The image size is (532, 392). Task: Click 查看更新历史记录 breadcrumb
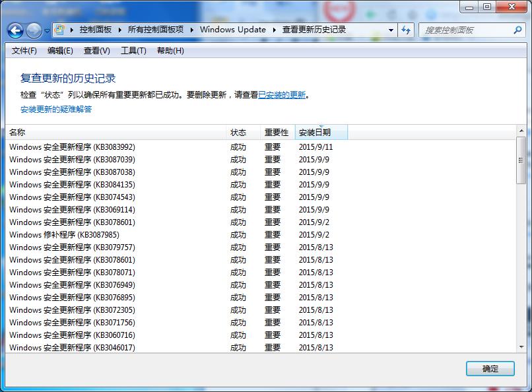pos(314,30)
